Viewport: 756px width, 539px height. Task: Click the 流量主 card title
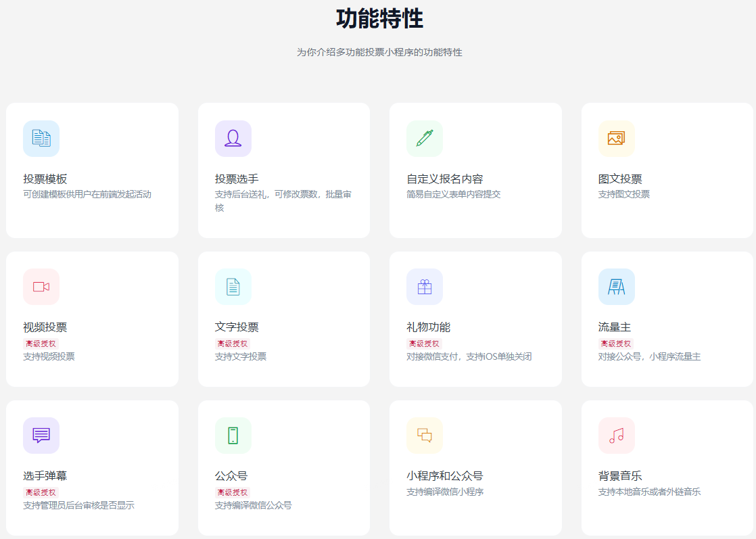[x=615, y=327]
